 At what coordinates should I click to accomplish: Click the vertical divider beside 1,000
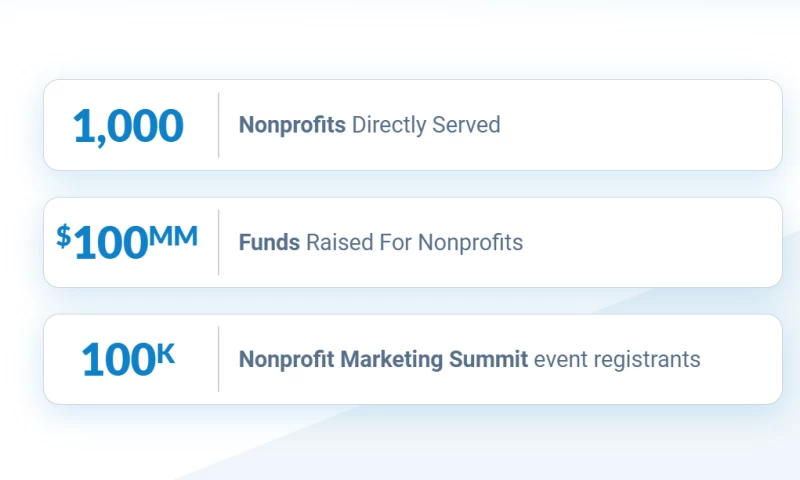pyautogui.click(x=219, y=125)
